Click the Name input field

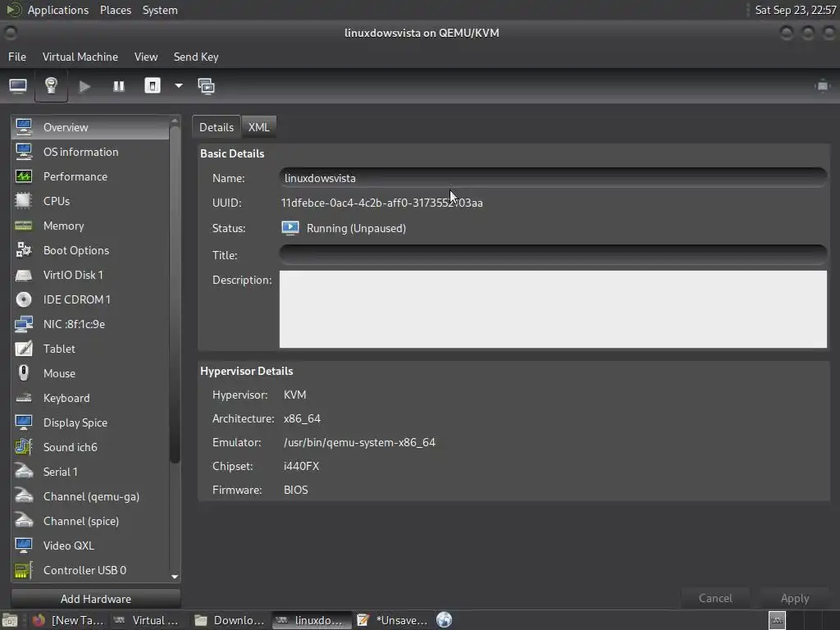(553, 178)
